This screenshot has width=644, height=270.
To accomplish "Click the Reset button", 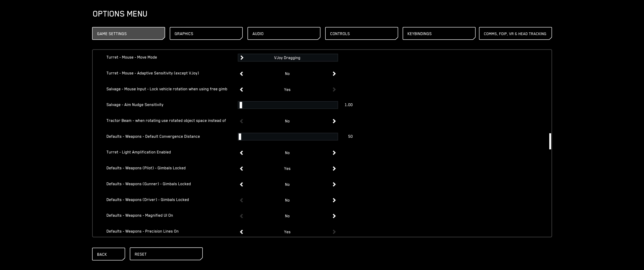I will click(166, 254).
